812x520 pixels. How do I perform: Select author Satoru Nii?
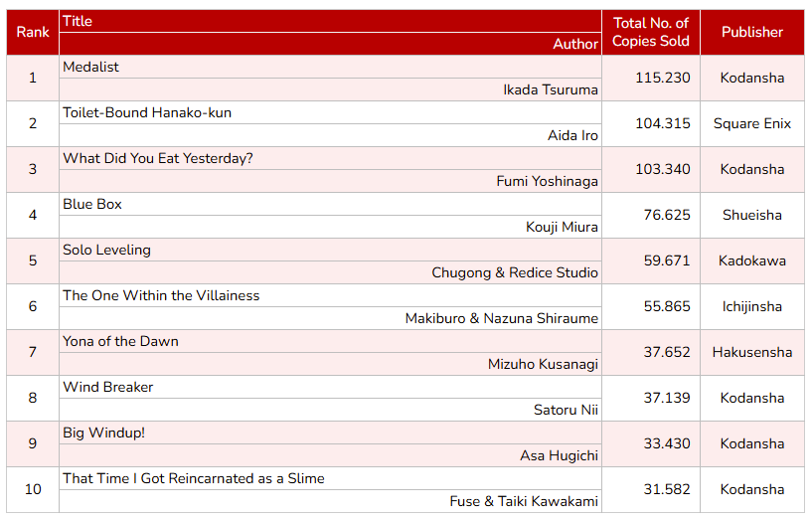(x=566, y=410)
